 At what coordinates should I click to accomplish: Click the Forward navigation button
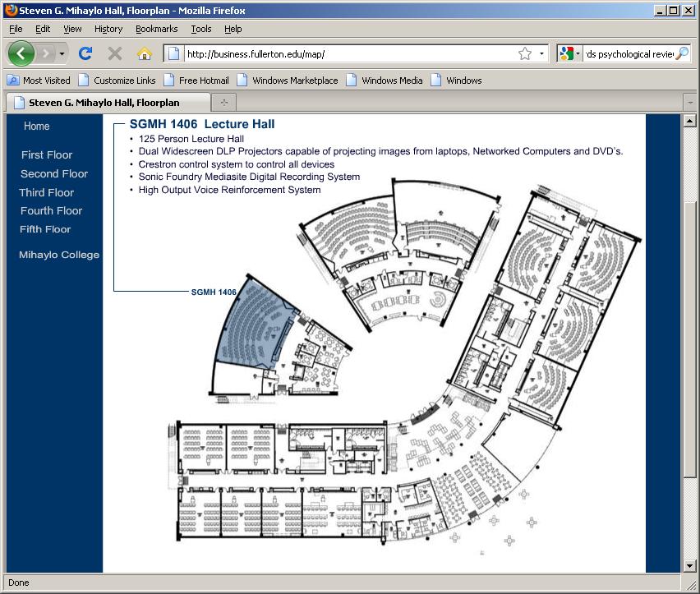pos(45,54)
